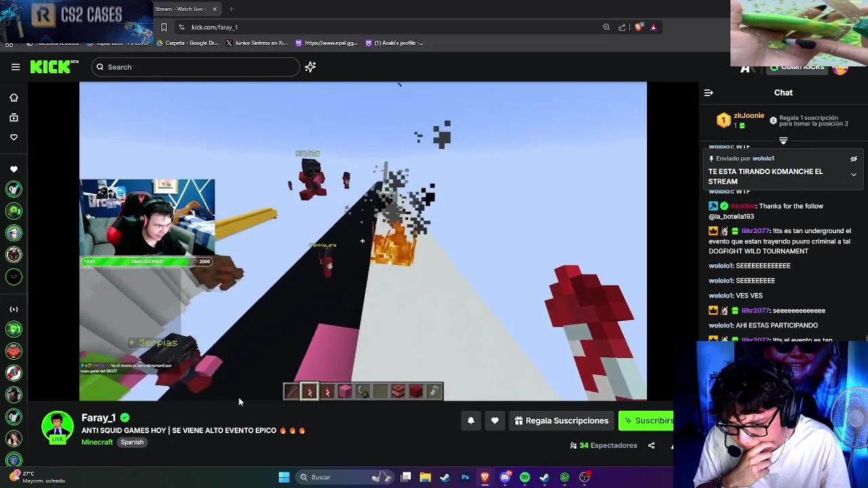Bookmark this page with bookmark icon
The height and width of the screenshot is (488, 868).
[163, 27]
